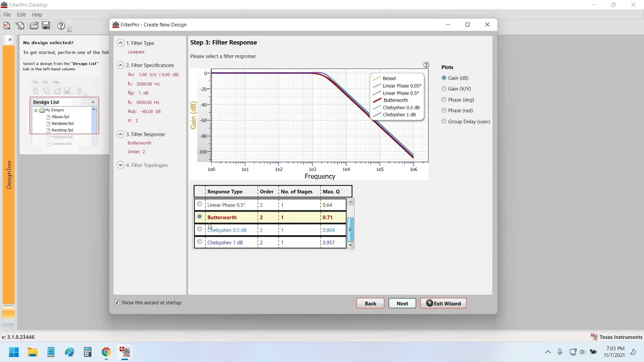
Task: Open the Help menu
Action: (37, 15)
